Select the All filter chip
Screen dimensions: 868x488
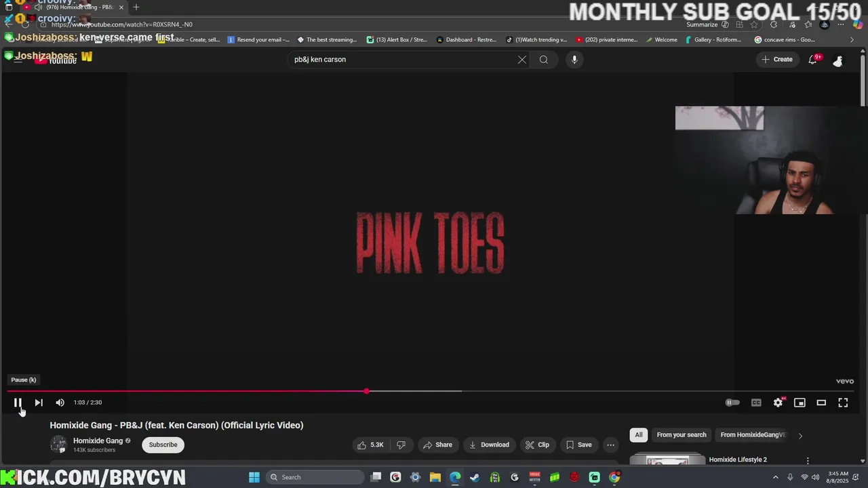(x=638, y=435)
